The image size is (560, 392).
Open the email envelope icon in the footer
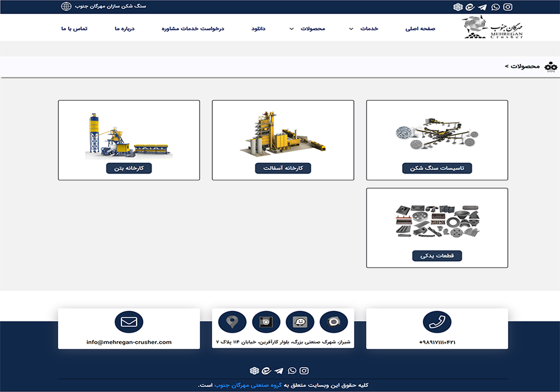point(129,322)
